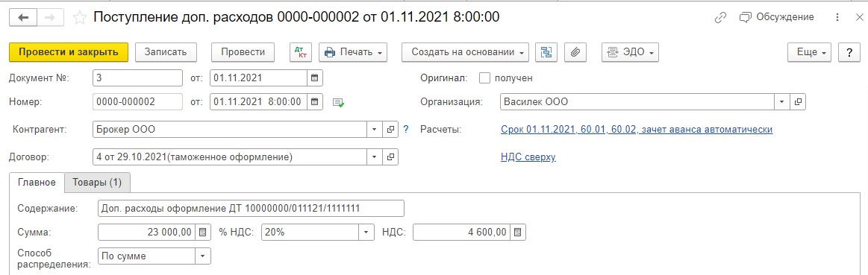The image size is (868, 275).
Task: Toggle Оригинал получен checkbox
Action: pyautogui.click(x=485, y=78)
